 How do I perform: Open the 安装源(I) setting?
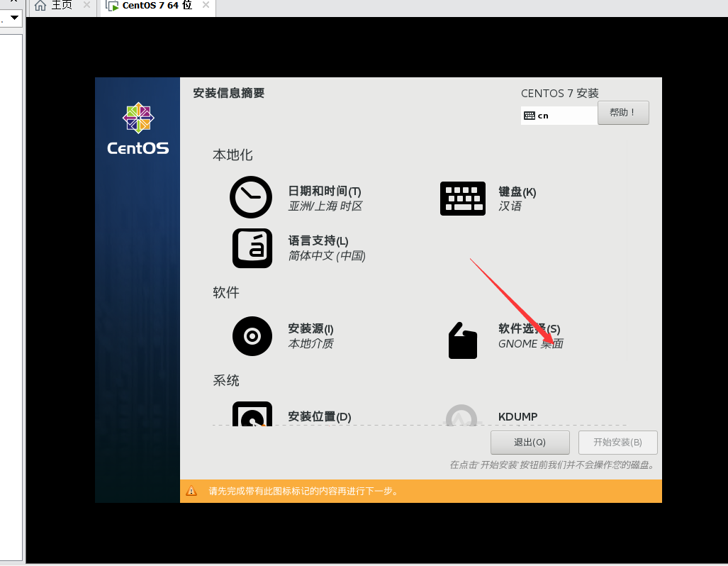[310, 328]
